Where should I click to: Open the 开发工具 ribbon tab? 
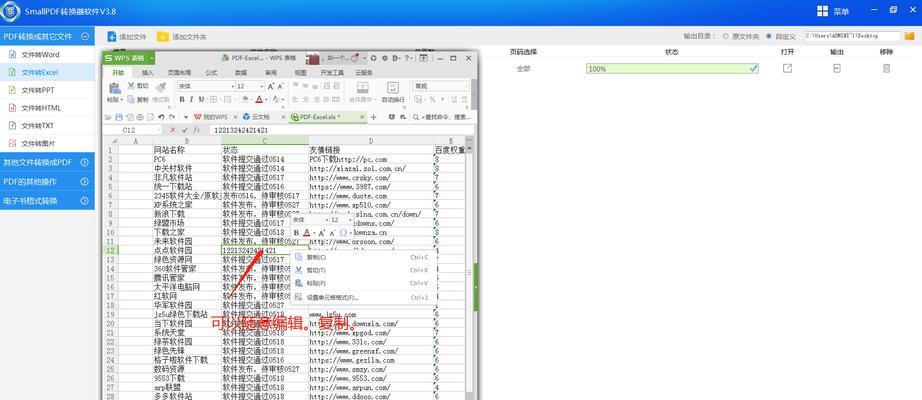[332, 73]
